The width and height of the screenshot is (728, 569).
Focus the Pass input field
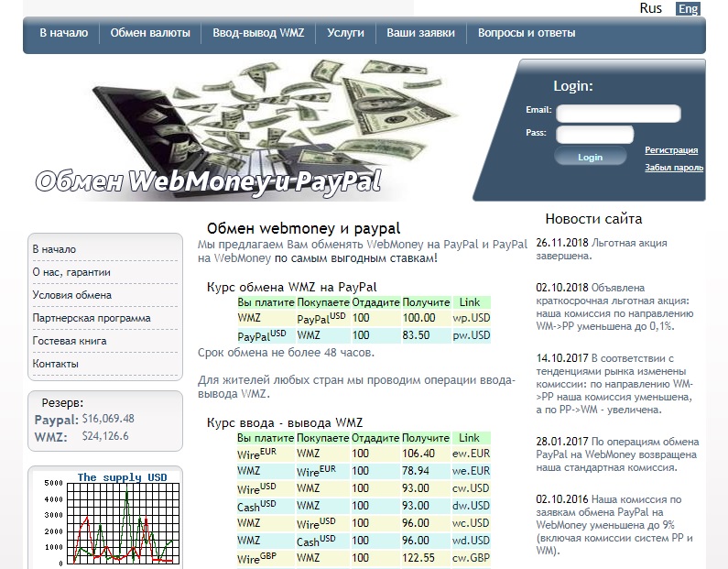point(594,135)
